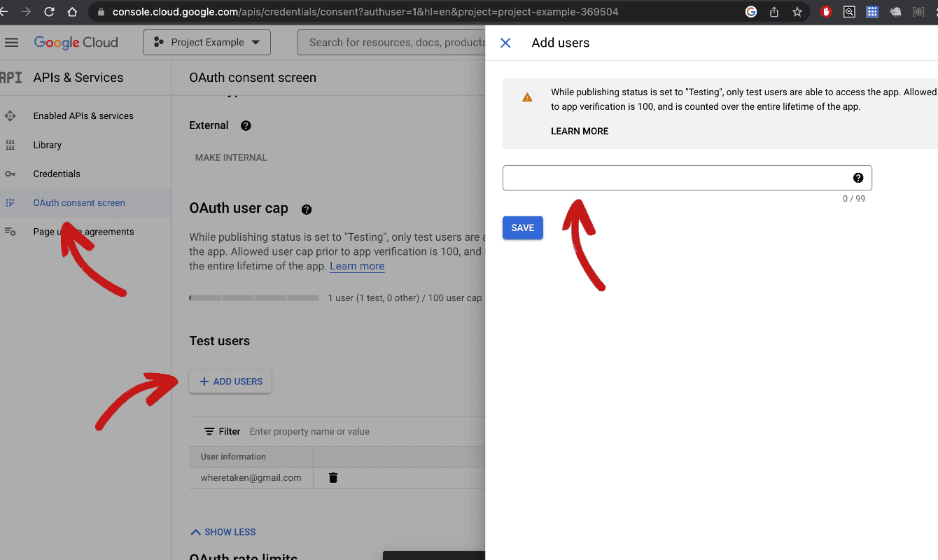Screen dimensions: 938x560
Task: Click the help icon inside the Add users field
Action: pos(858,178)
